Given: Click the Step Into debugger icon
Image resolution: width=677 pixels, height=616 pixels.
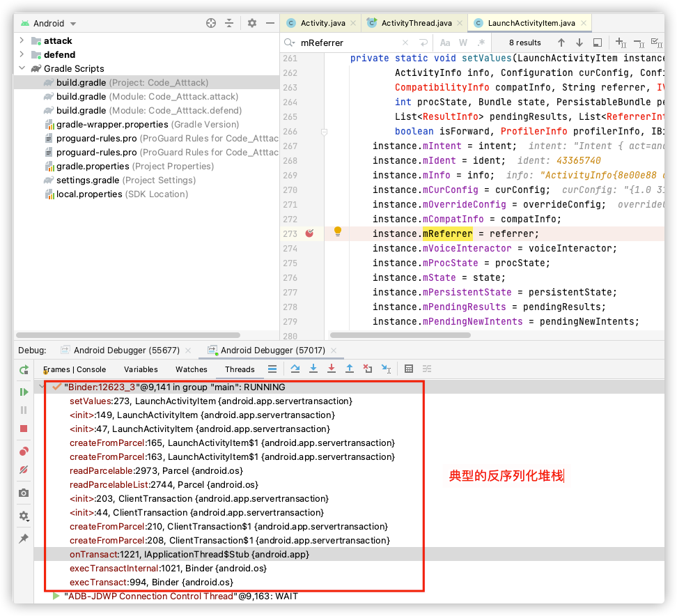Looking at the screenshot, I should pyautogui.click(x=313, y=369).
